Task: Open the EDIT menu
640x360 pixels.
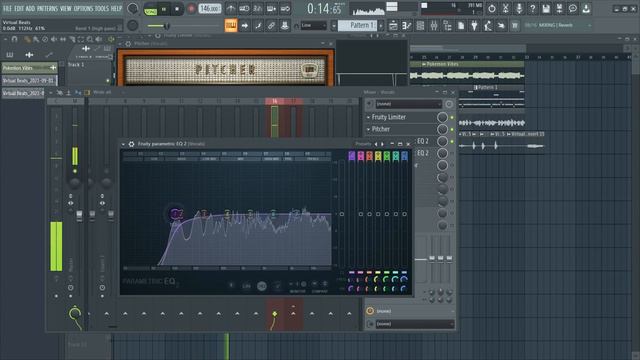Action: pyautogui.click(x=19, y=8)
